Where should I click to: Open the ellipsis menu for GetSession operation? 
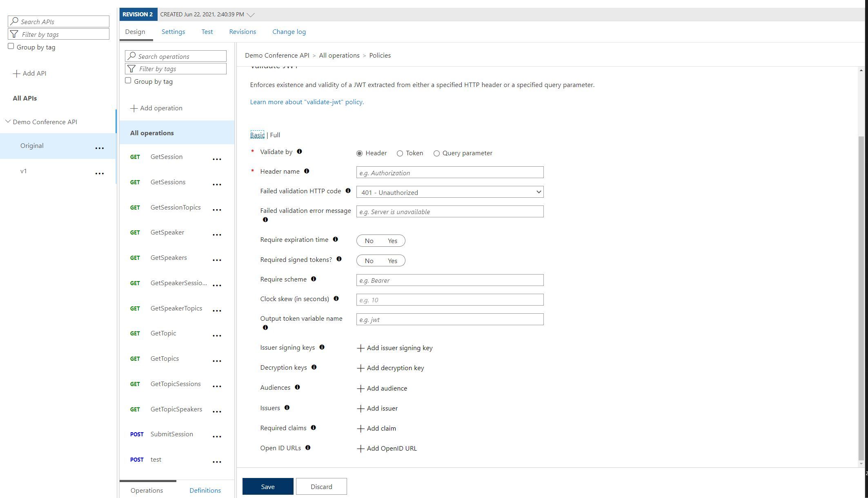tap(217, 159)
